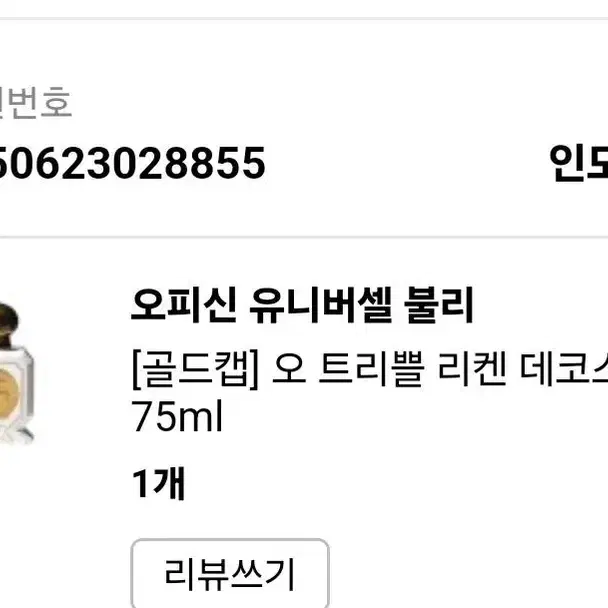Viewport: 608px width, 608px height.
Task: Click the partially visible 인도 status text
Action: point(579,163)
